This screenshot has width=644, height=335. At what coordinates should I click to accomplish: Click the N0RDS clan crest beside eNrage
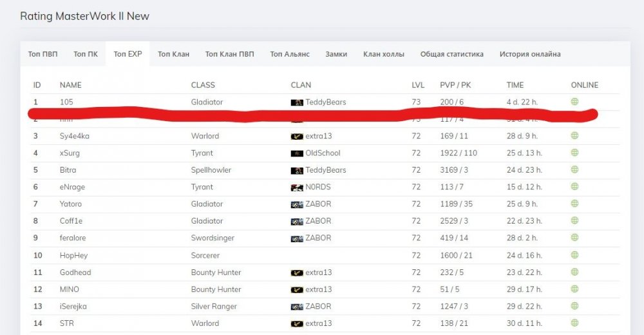click(x=297, y=187)
